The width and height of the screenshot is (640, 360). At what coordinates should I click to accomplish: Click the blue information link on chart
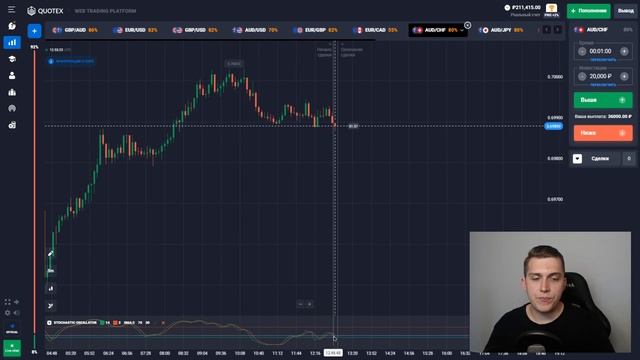(72, 61)
